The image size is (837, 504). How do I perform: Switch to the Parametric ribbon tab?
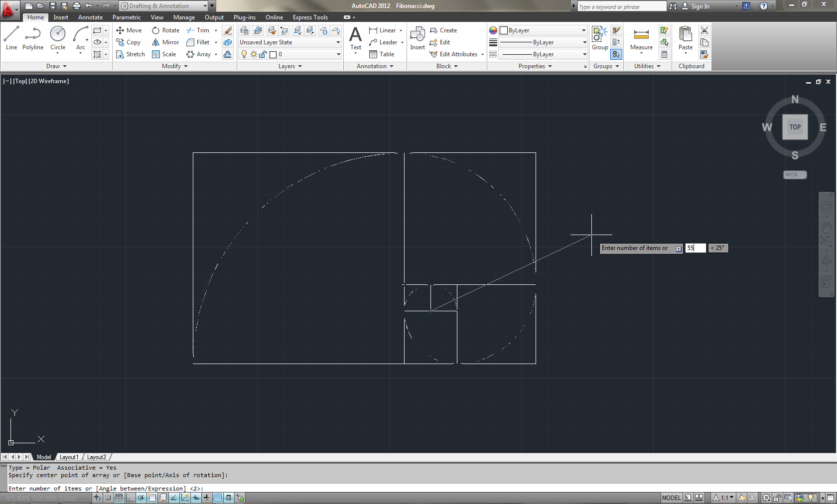click(127, 17)
